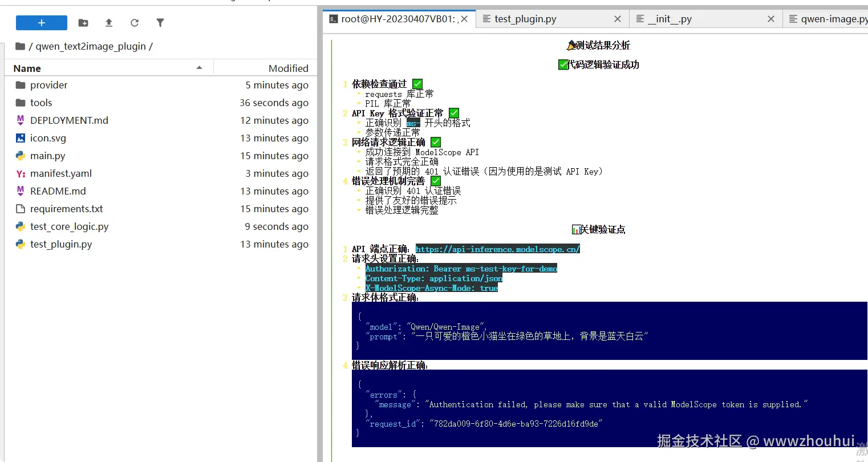Click the file icon beside requirements.txt
This screenshot has height=462, width=868.
pyautogui.click(x=21, y=209)
